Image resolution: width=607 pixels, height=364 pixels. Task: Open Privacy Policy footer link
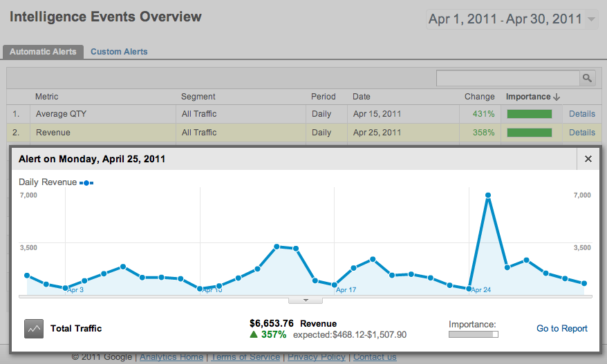(316, 357)
